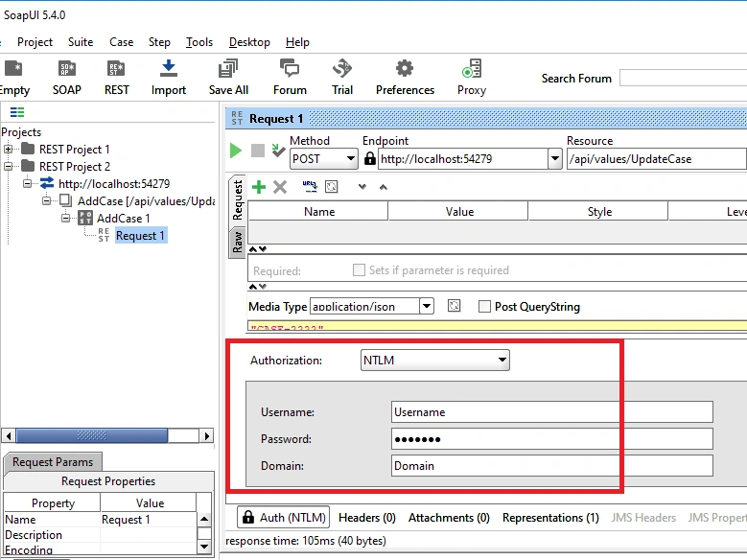Viewport: 747px width, 560px height.
Task: Collapse the AddCase resource tree node
Action: point(46,200)
